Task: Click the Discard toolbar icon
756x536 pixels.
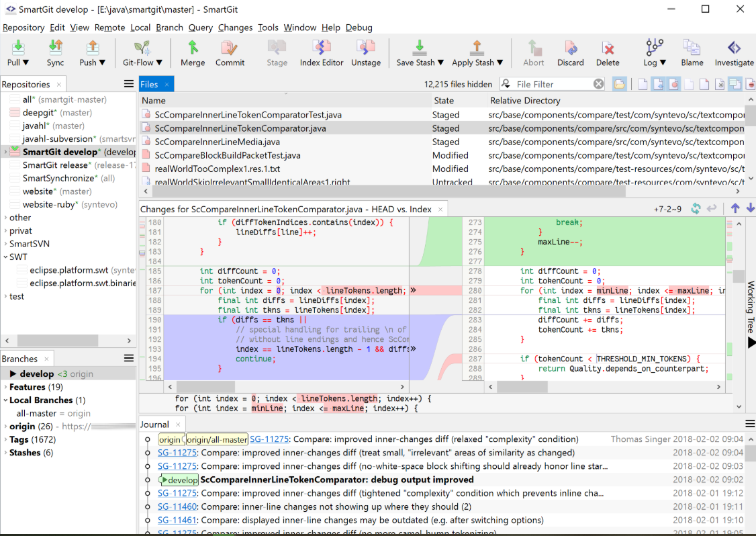Action: tap(571, 47)
